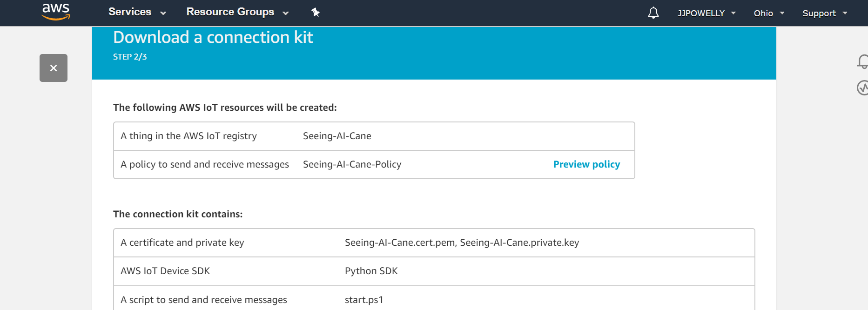Click the bell icon on right edge
The image size is (868, 310).
(862, 61)
